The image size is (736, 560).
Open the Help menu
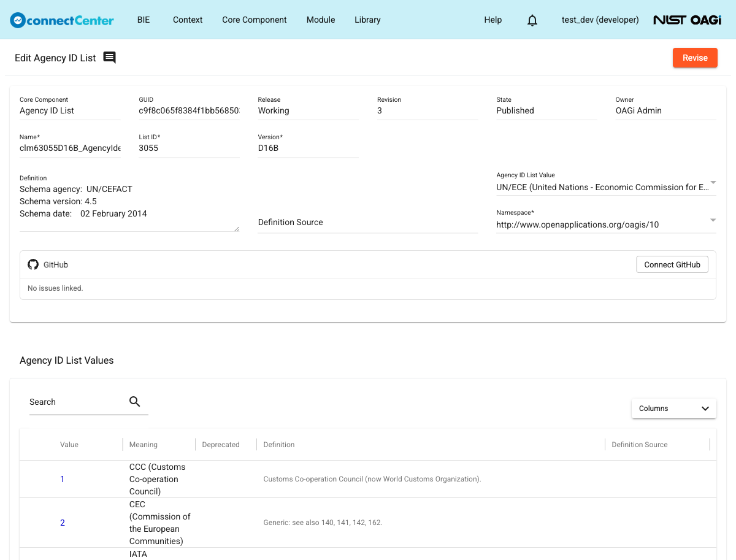(493, 20)
